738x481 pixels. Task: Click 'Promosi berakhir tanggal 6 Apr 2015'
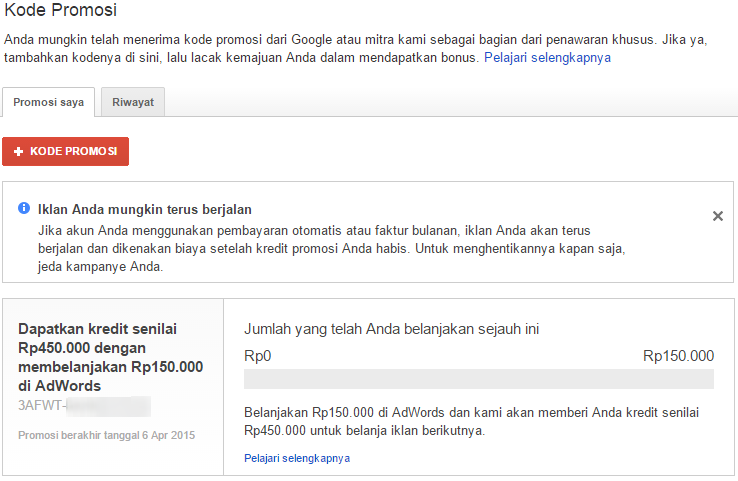pos(106,435)
